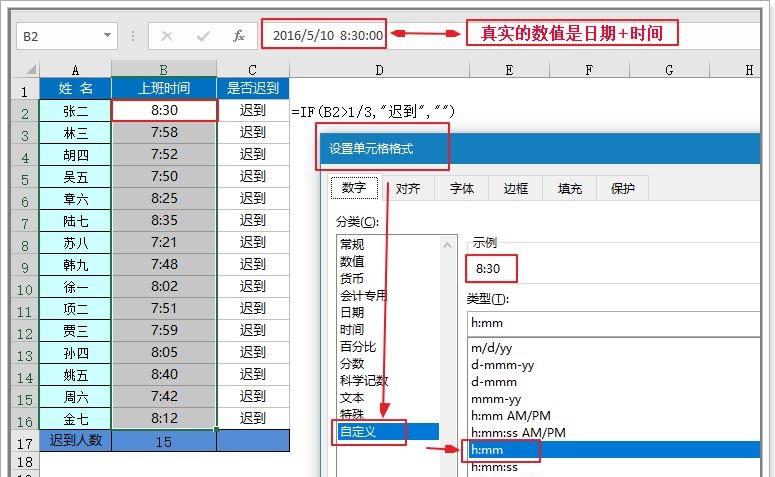
Task: Click the 迟到人数 label cell
Action: 75,440
